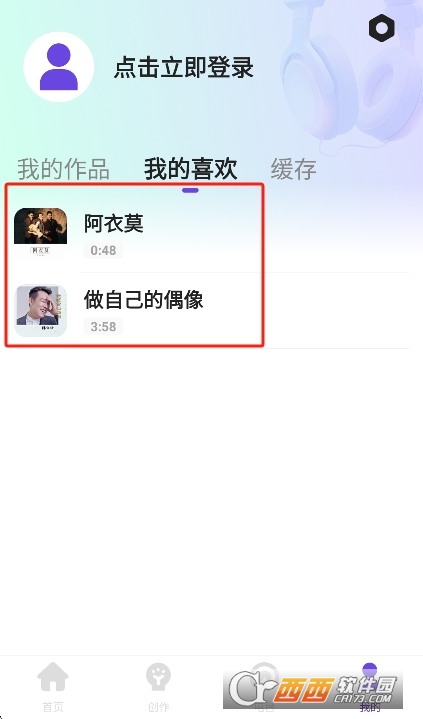
Task: Tap the 创作 label in the bottom bar
Action: [x=158, y=707]
